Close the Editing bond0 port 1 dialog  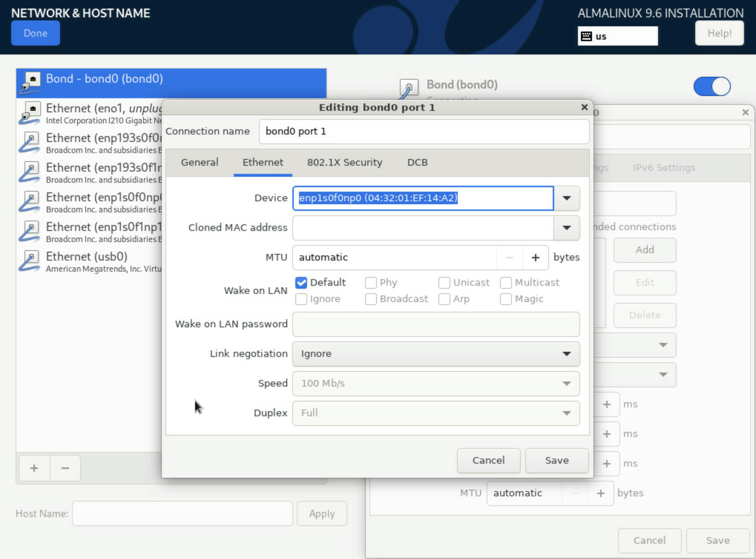(584, 107)
